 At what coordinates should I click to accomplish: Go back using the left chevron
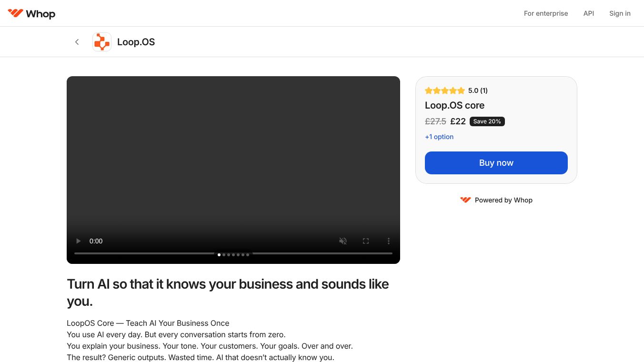tap(77, 42)
